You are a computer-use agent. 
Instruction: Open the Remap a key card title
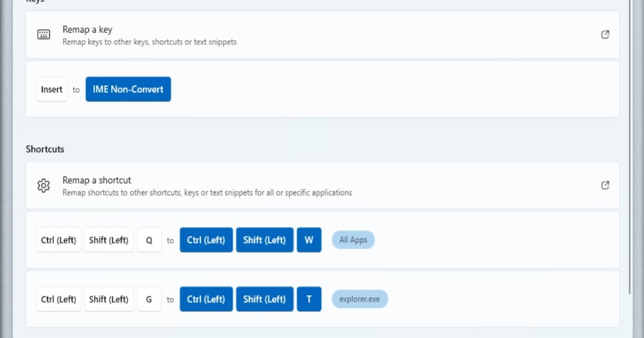pos(87,30)
